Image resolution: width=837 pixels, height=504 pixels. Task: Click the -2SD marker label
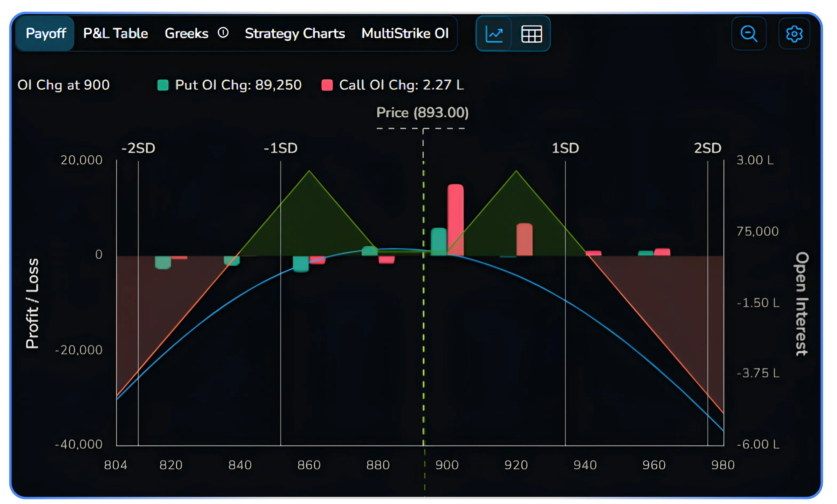click(138, 148)
